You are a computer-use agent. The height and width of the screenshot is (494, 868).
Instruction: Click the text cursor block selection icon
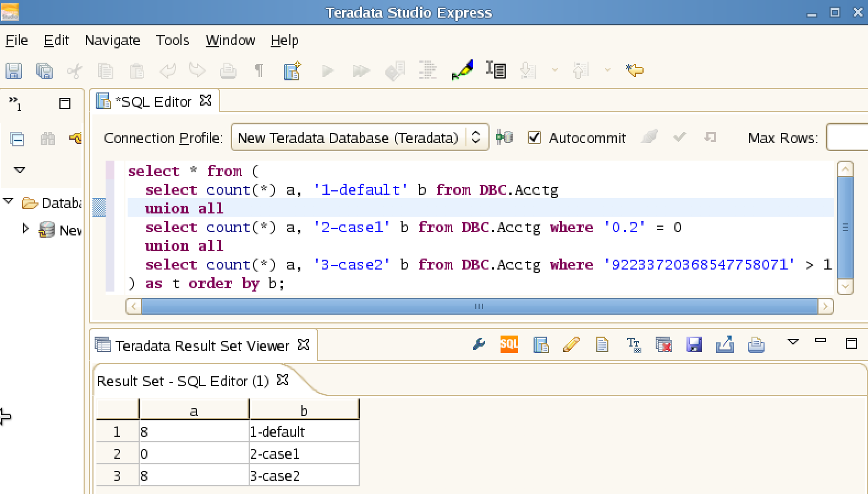coord(496,70)
